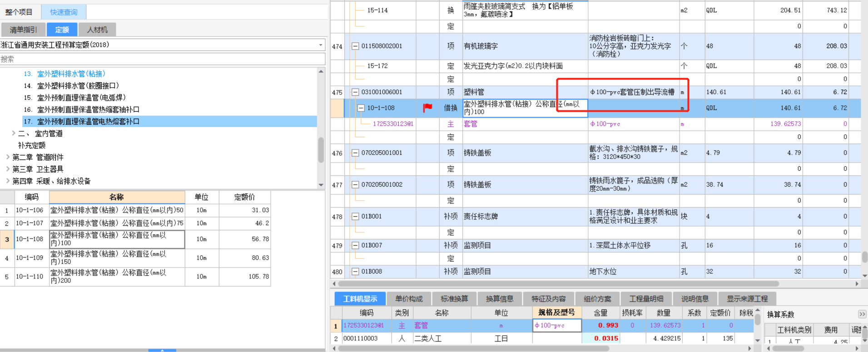Select the 定额 tab
The width and height of the screenshot is (868, 352).
coord(62,30)
